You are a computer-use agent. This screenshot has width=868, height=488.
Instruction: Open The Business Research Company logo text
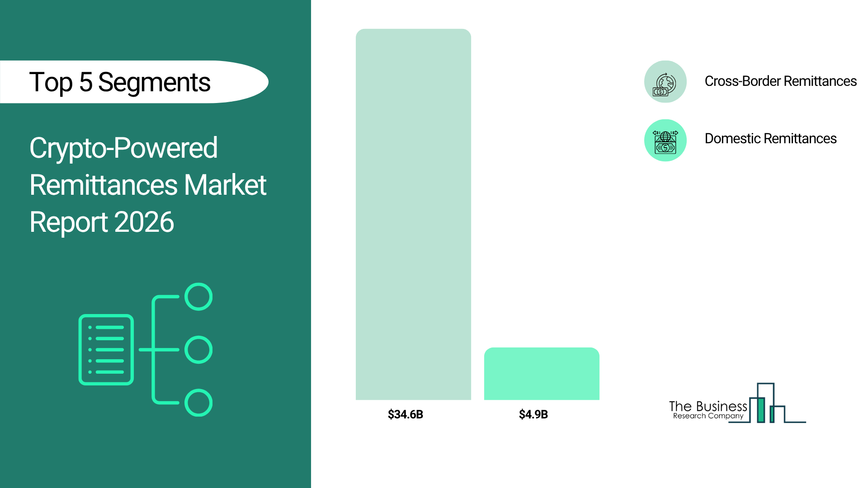point(708,406)
